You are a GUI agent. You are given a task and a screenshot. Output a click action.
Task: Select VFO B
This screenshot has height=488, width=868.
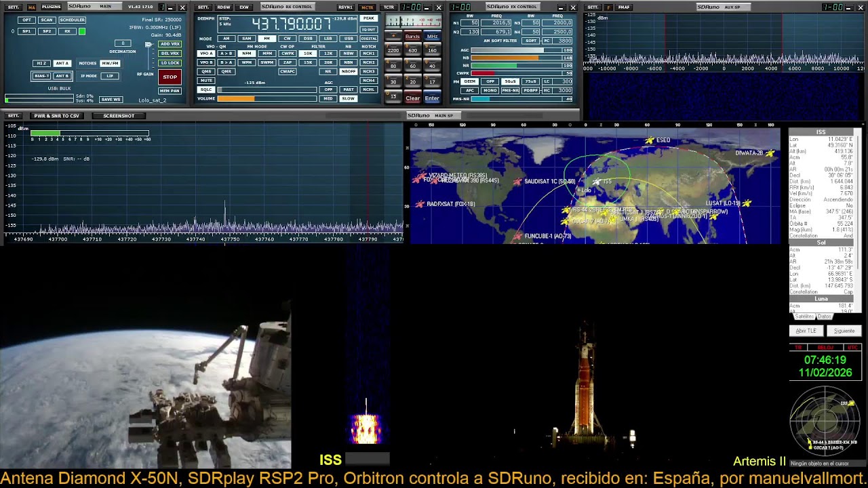206,62
